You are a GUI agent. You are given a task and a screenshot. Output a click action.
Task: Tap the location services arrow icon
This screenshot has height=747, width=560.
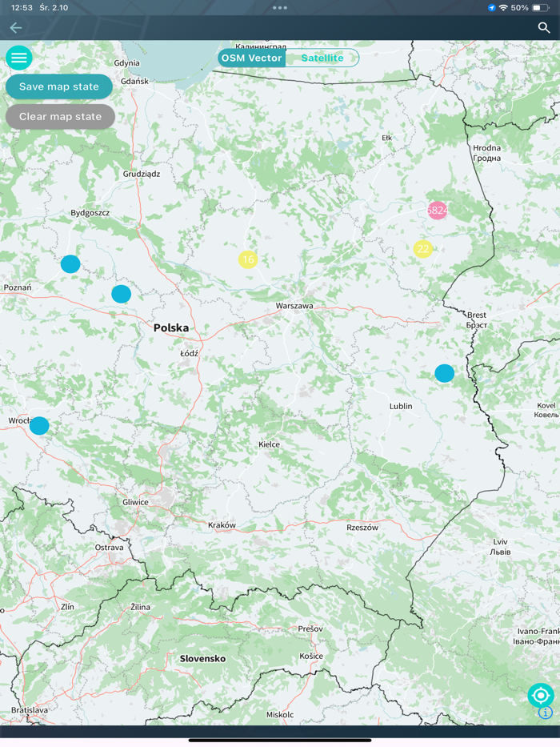[x=492, y=8]
